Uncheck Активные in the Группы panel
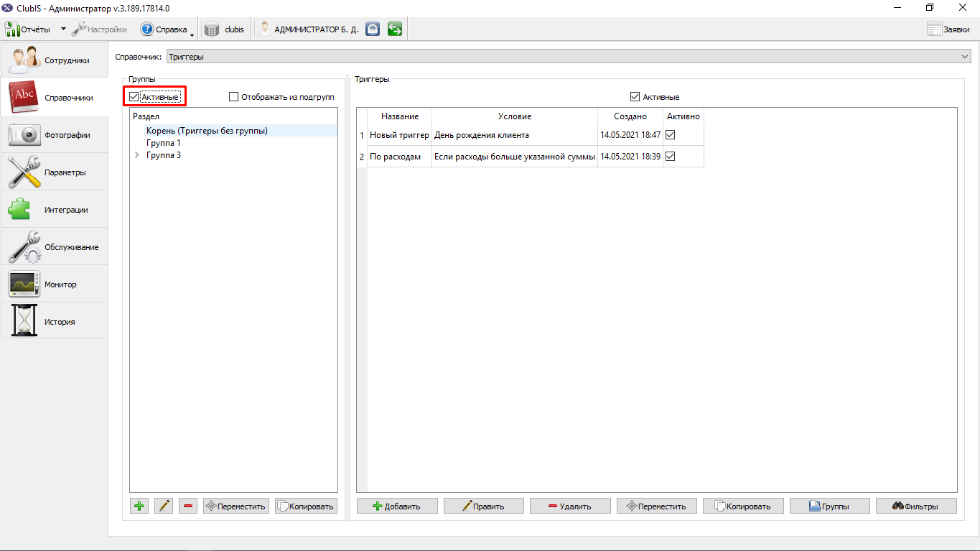The height and width of the screenshot is (551, 980). coord(134,97)
